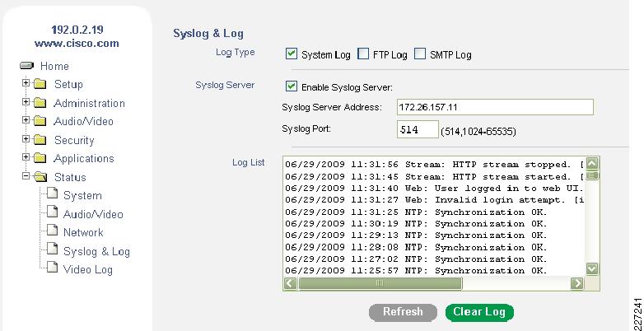Click the Security folder icon

point(40,140)
